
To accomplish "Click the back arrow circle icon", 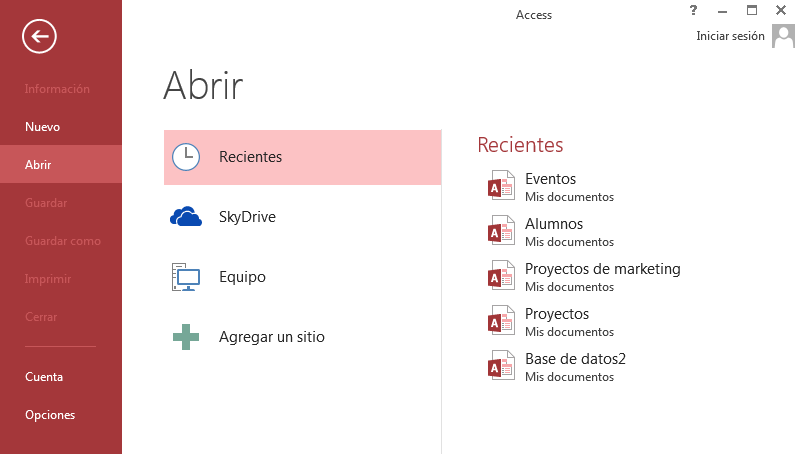I will click(39, 37).
